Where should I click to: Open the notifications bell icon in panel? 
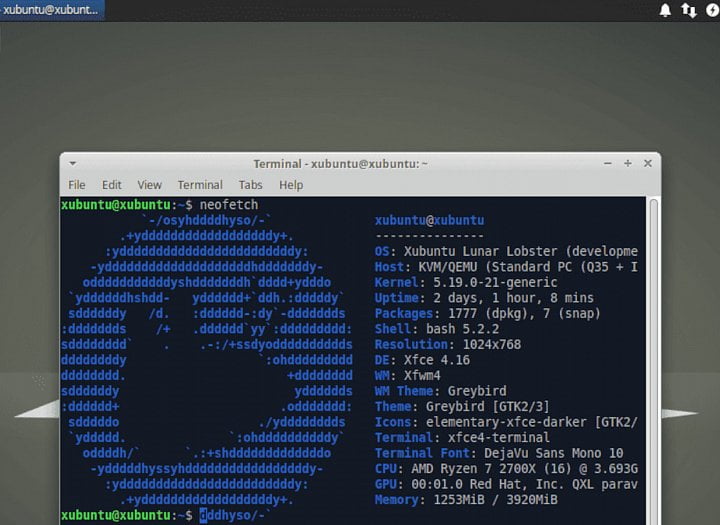pos(665,10)
